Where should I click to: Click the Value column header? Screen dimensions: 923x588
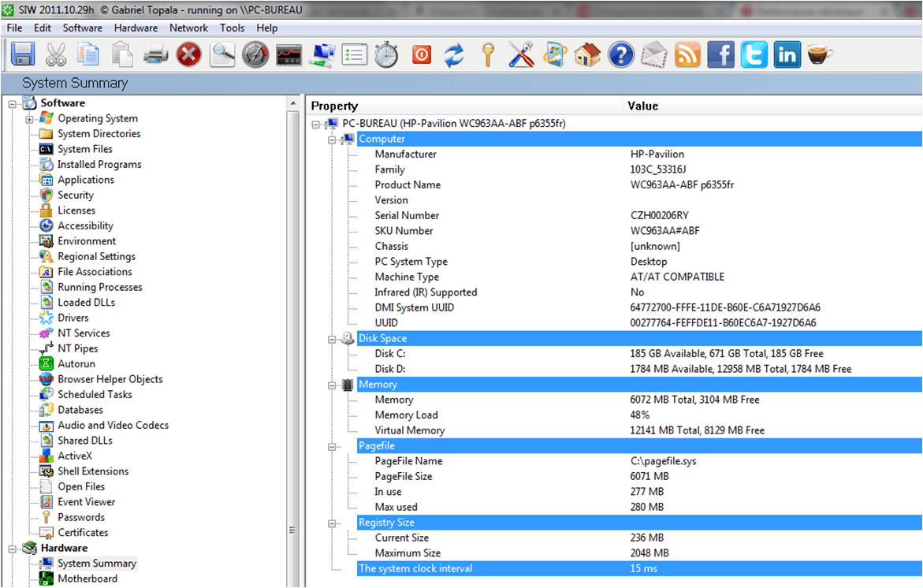pos(642,106)
